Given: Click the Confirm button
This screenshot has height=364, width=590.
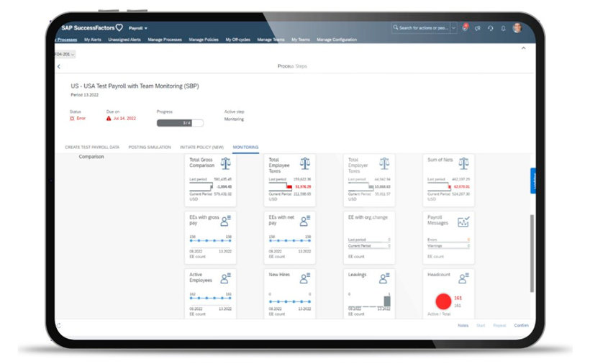Looking at the screenshot, I should point(521,325).
